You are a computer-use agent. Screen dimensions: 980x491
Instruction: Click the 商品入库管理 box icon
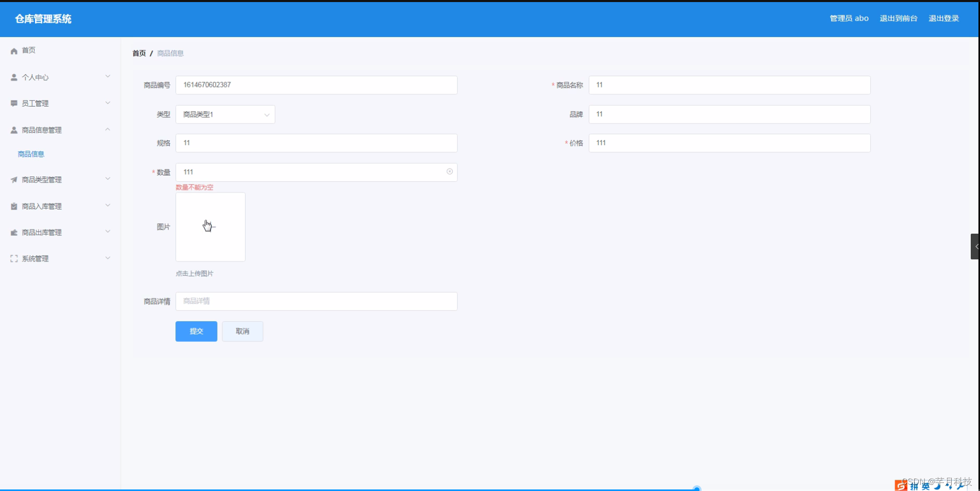coord(13,205)
